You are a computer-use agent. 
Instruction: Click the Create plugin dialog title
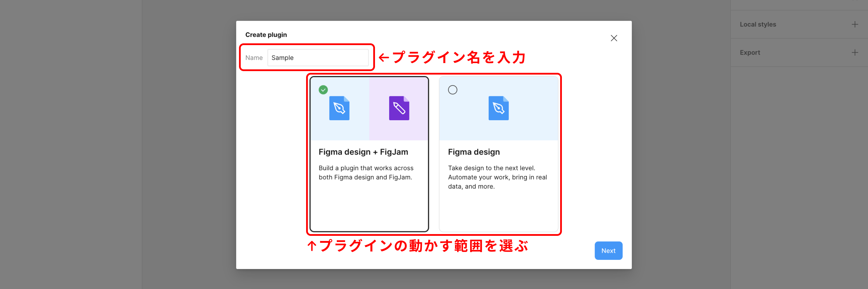coord(266,34)
